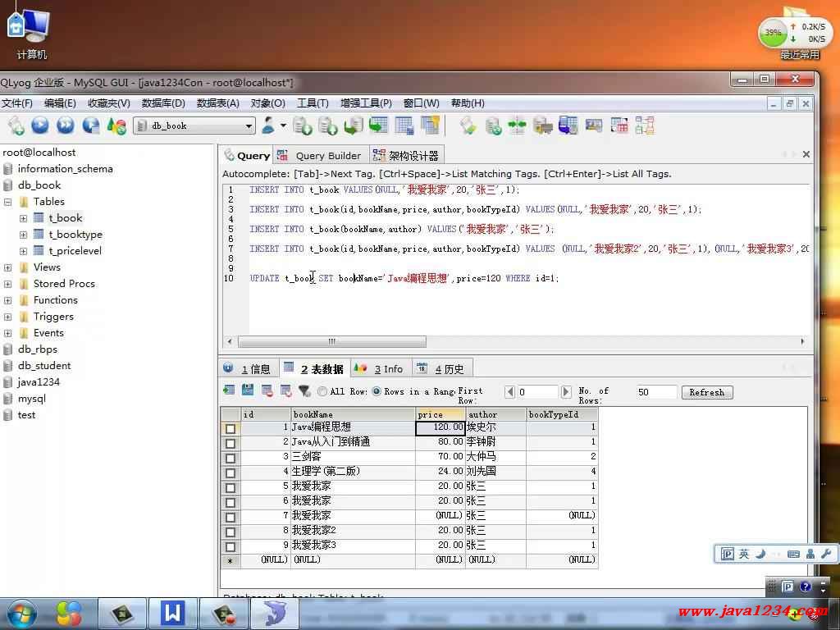Click the IME soft keyboard icon
Image resolution: width=840 pixels, height=630 pixels.
click(x=793, y=554)
